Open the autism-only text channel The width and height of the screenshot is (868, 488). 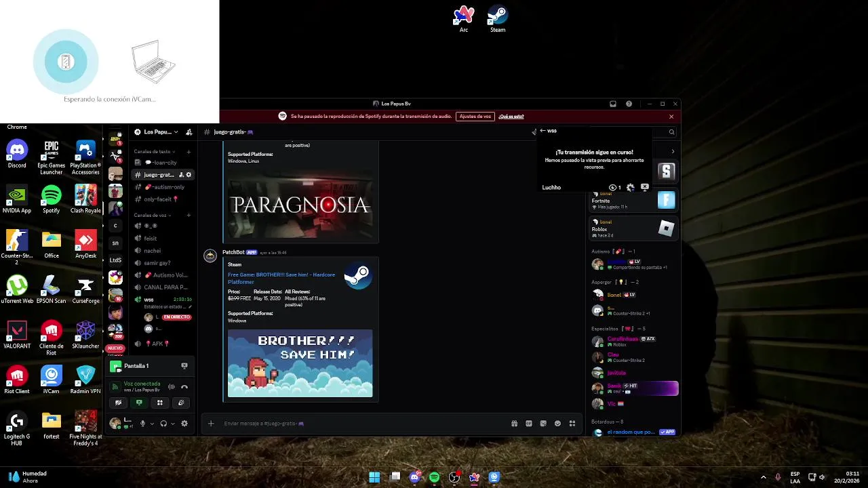coord(163,187)
